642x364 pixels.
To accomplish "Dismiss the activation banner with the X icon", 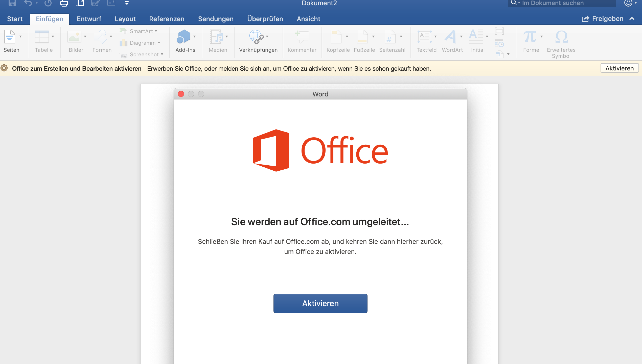I will pos(4,68).
